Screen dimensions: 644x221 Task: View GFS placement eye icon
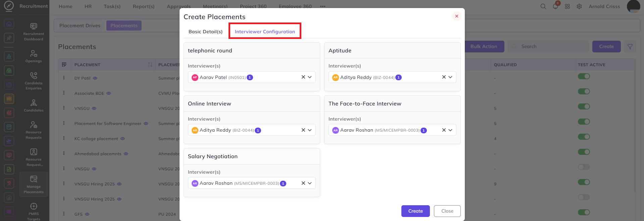coord(87,214)
